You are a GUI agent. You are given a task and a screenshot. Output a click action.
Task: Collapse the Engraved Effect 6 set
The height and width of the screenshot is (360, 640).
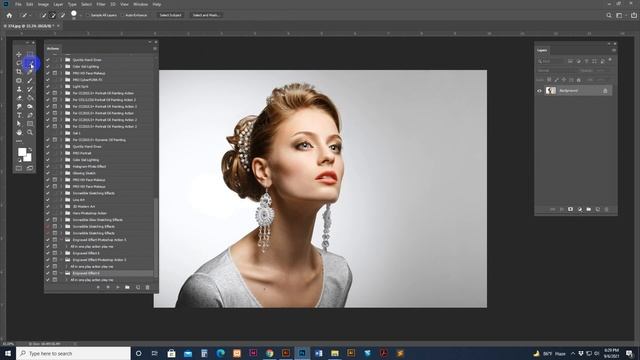[61, 273]
